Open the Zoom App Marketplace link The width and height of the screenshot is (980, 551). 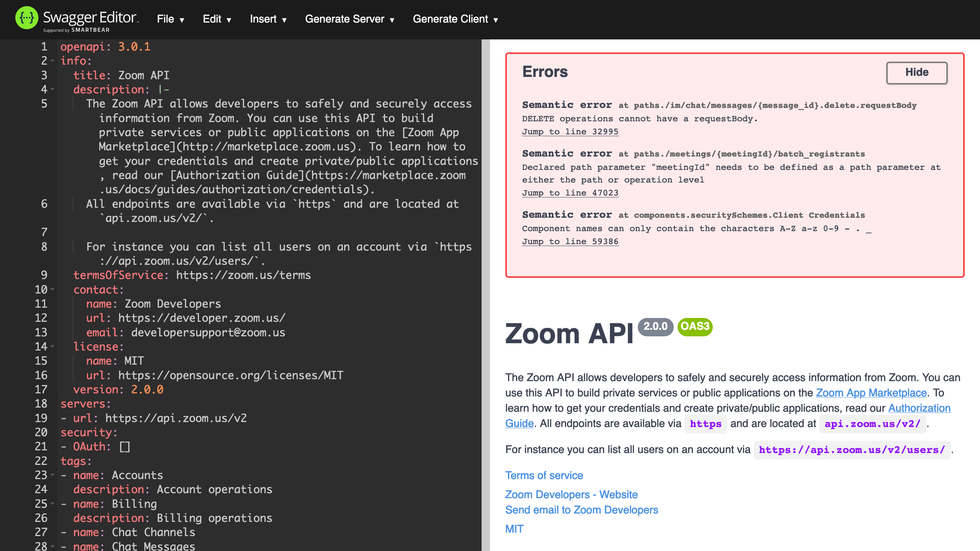[871, 393]
